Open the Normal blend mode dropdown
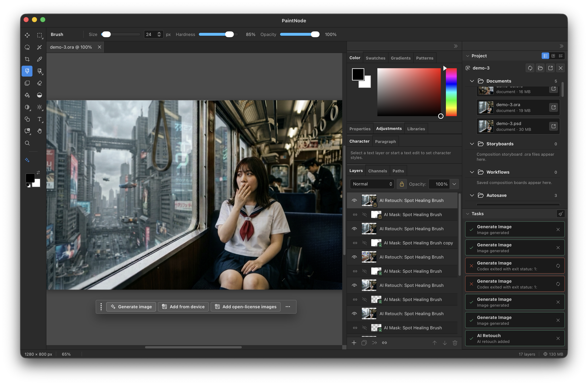The height and width of the screenshot is (385, 588). [372, 184]
